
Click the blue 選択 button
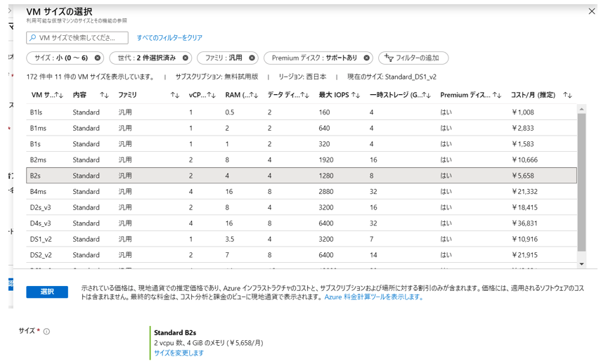click(x=47, y=292)
